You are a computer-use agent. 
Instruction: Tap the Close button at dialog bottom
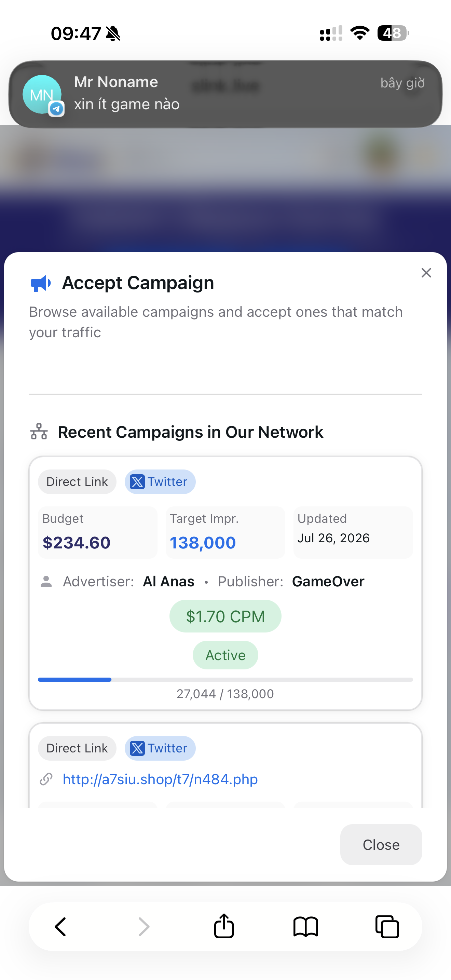381,845
